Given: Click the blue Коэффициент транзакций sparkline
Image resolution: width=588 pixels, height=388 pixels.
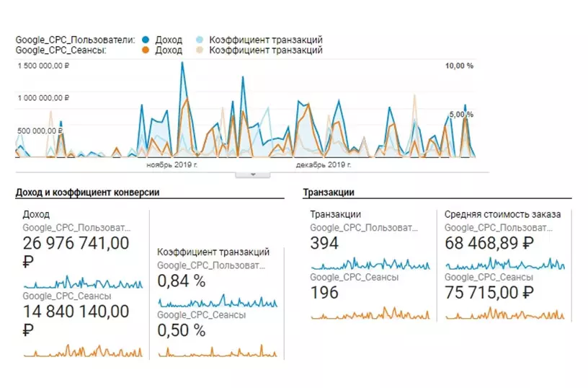Looking at the screenshot, I should tap(218, 301).
